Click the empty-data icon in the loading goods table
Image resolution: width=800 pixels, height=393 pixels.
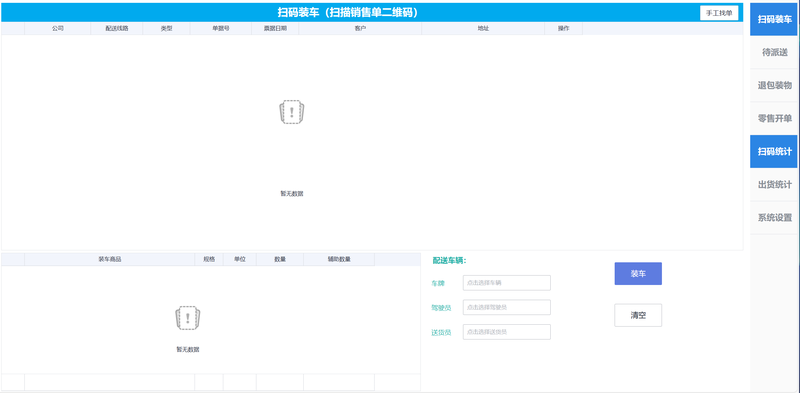tap(188, 318)
